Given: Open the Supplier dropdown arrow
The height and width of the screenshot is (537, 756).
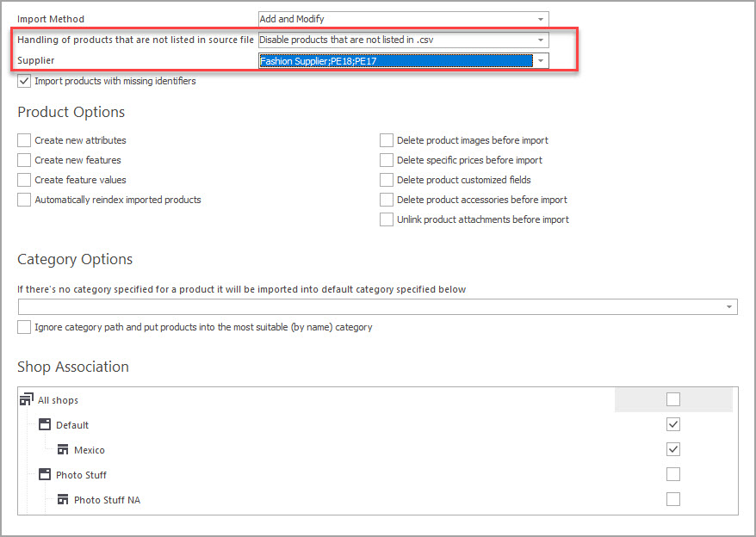Looking at the screenshot, I should point(541,61).
